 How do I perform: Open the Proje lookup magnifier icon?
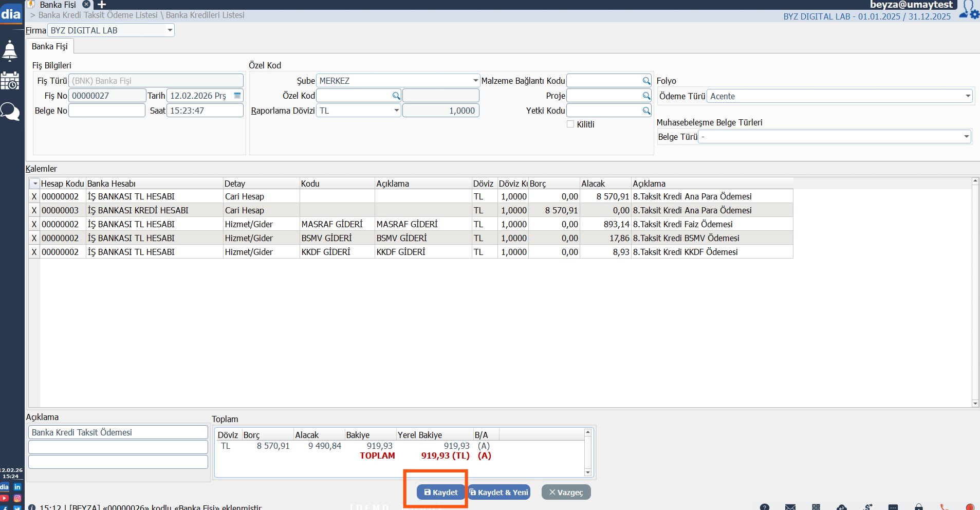pos(646,96)
